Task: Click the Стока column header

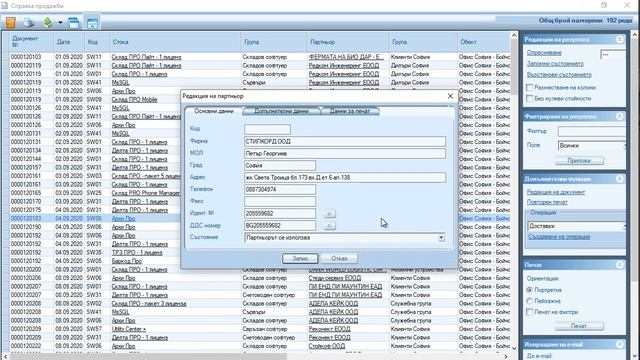Action: [176, 42]
